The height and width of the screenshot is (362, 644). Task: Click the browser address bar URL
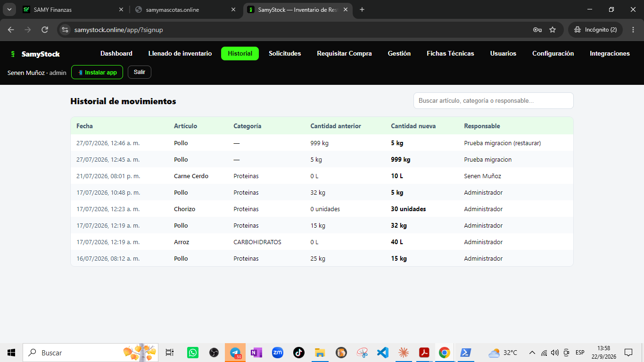click(119, 30)
